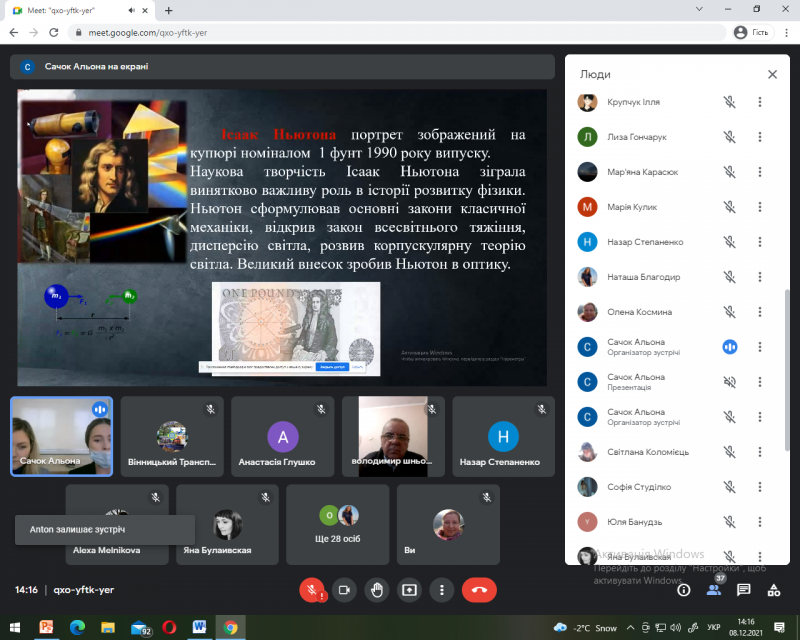Unmute the microphone in bottom controls
This screenshot has width=800, height=640.
click(x=312, y=590)
